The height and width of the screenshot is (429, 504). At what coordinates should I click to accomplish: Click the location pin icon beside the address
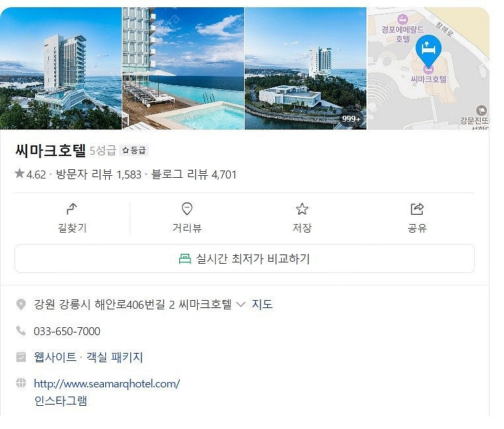click(21, 304)
